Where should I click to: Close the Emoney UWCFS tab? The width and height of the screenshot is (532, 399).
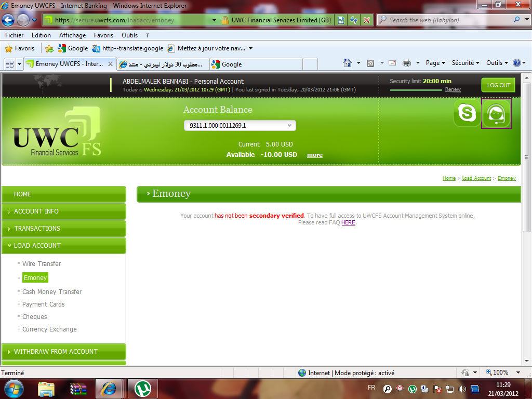click(x=110, y=64)
